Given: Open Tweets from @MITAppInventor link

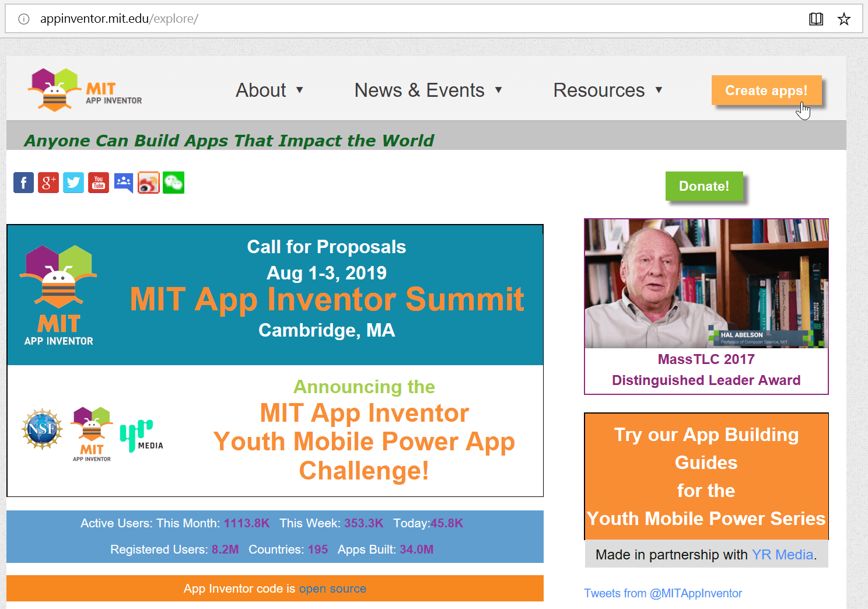Looking at the screenshot, I should [x=663, y=593].
